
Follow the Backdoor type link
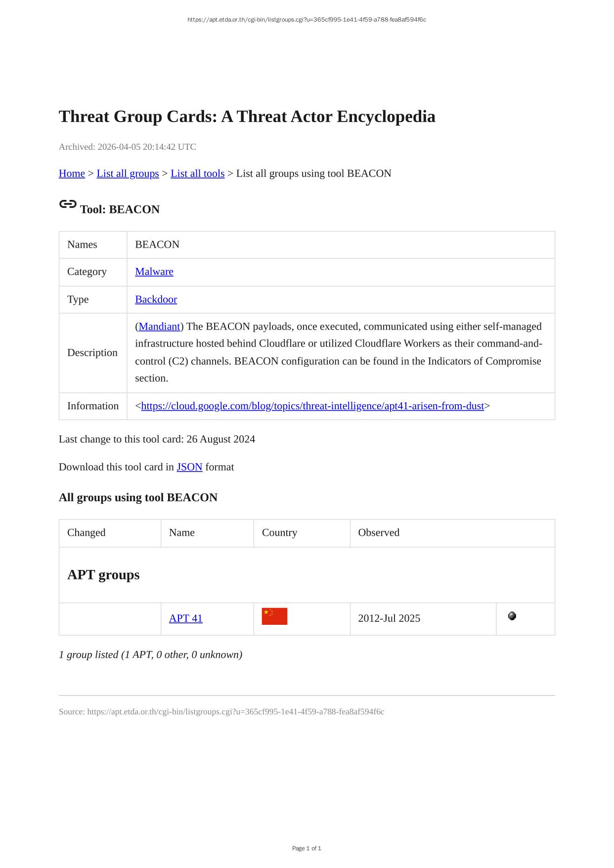pos(156,299)
